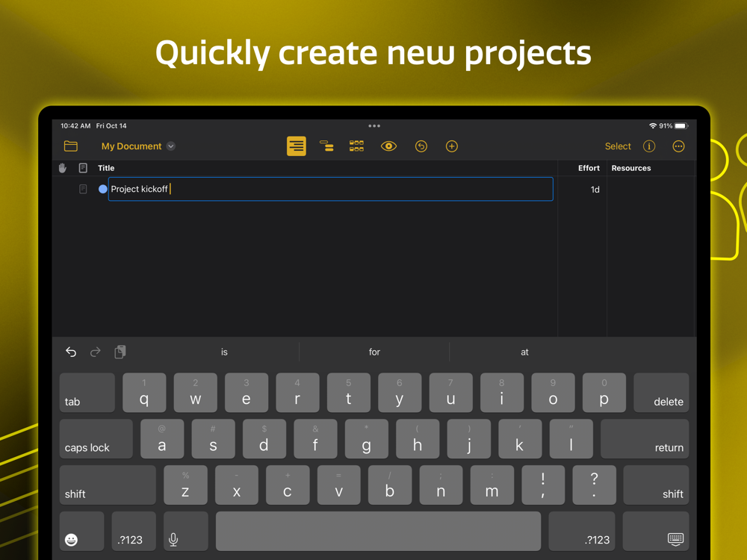
Task: Toggle the caps lock key
Action: (96, 438)
